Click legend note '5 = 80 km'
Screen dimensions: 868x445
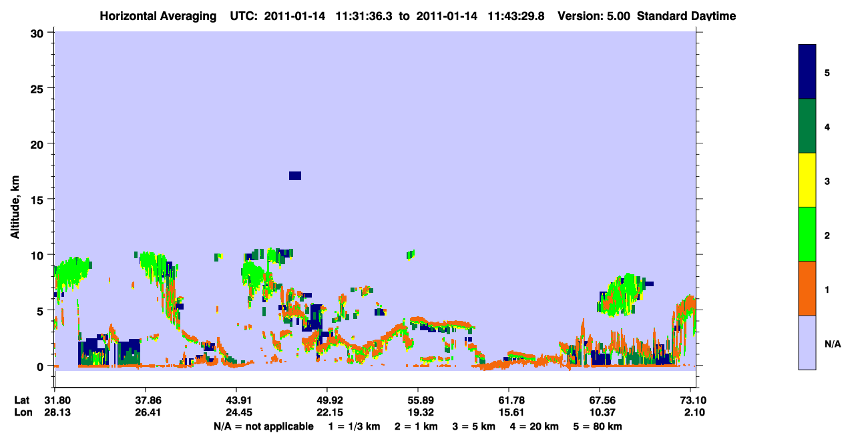click(598, 426)
